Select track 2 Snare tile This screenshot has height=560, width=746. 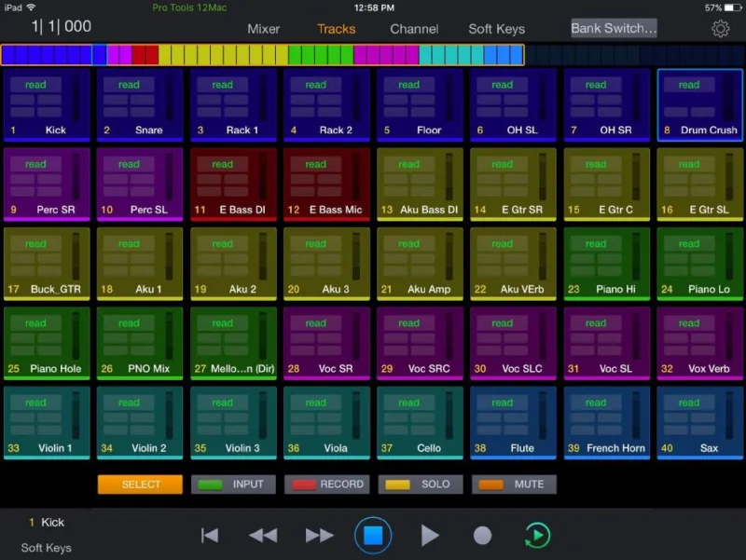pyautogui.click(x=140, y=105)
